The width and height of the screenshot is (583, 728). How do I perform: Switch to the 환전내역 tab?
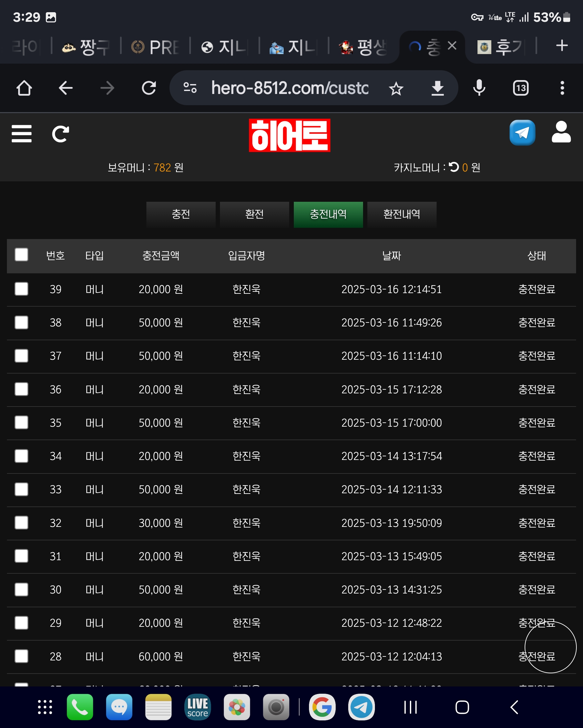tap(402, 214)
